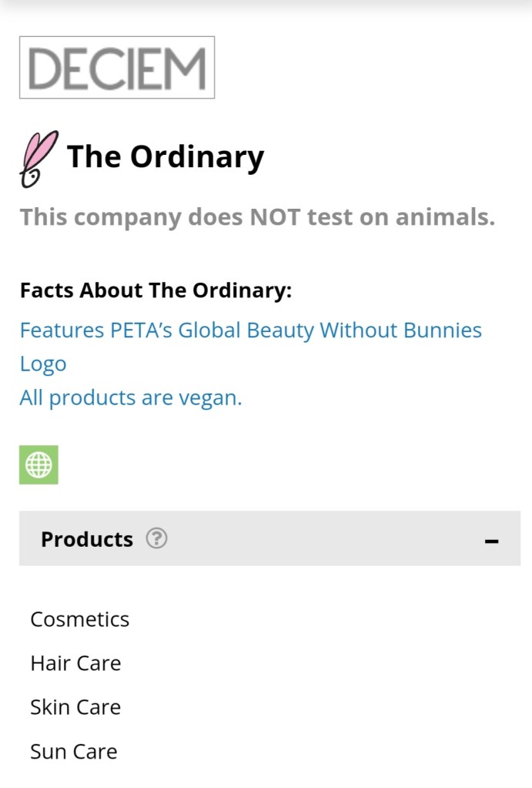Choose Sun Care from the product categories
Screen dimensions: 532x788
(x=74, y=751)
